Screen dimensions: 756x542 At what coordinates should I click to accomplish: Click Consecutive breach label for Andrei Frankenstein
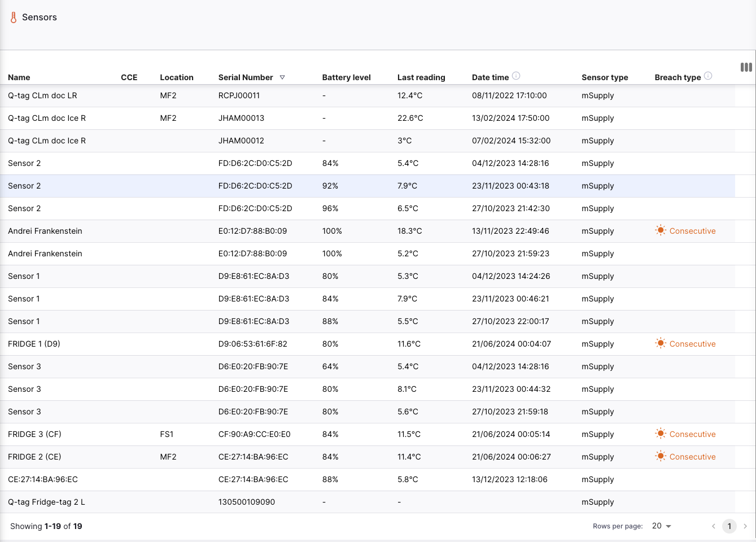pyautogui.click(x=692, y=231)
